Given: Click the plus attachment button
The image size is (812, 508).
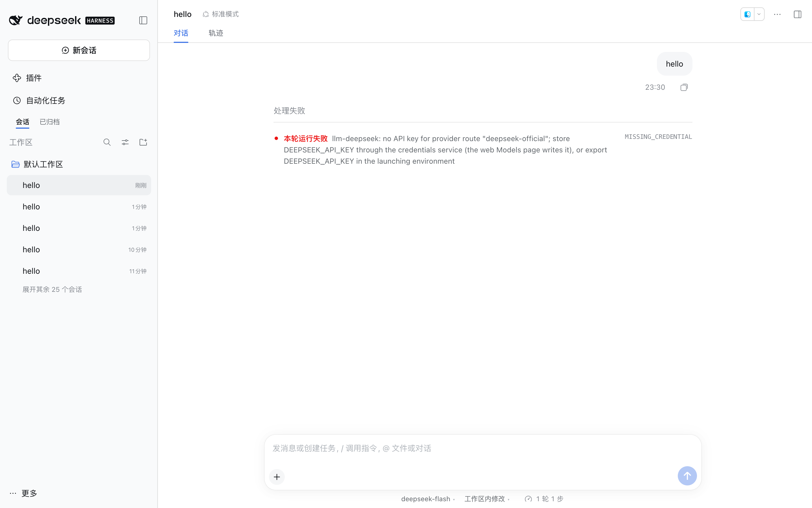Looking at the screenshot, I should pyautogui.click(x=277, y=477).
